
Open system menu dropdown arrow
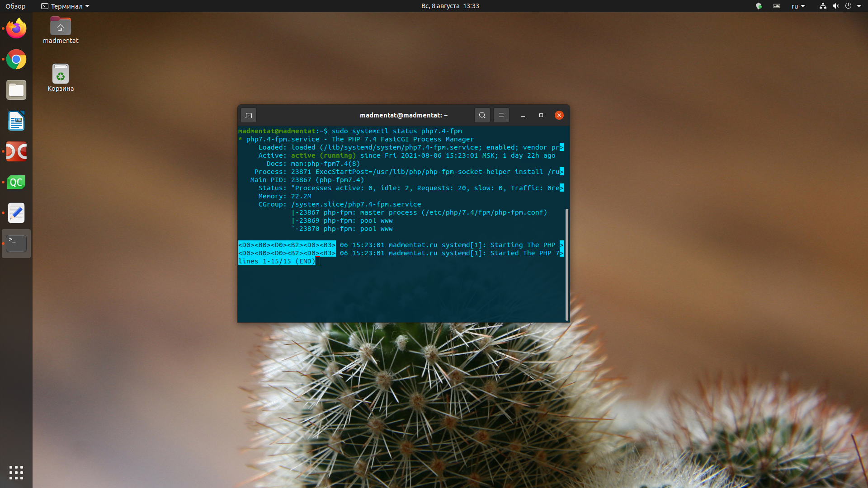pos(859,6)
